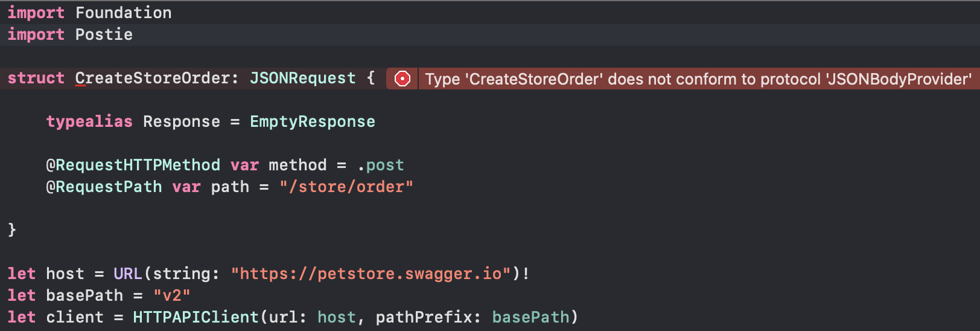The image size is (980, 331).
Task: Click the "v2" string literal
Action: point(171,295)
